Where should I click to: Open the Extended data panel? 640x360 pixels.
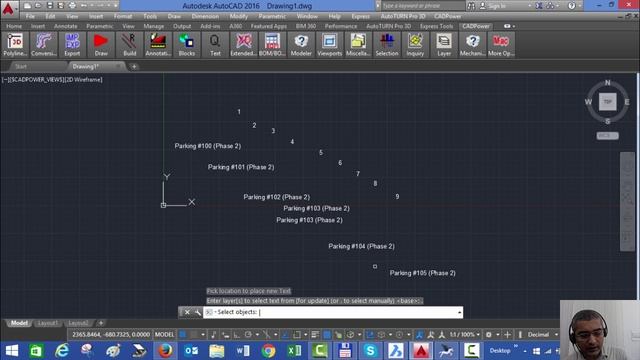pos(244,45)
